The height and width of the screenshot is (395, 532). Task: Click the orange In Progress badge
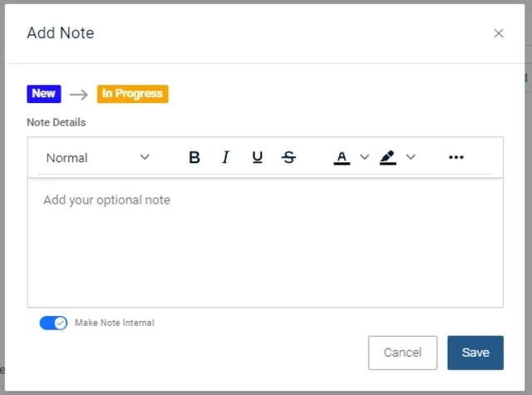click(133, 94)
